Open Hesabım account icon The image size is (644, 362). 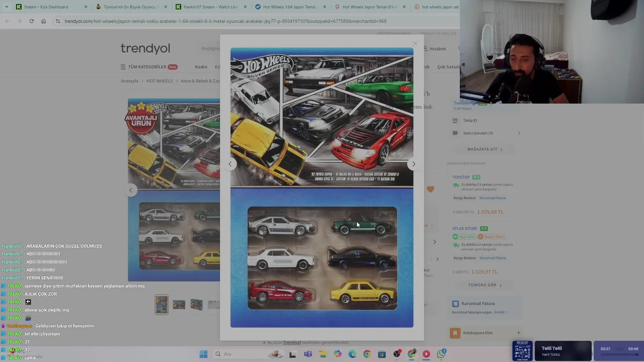434,49
